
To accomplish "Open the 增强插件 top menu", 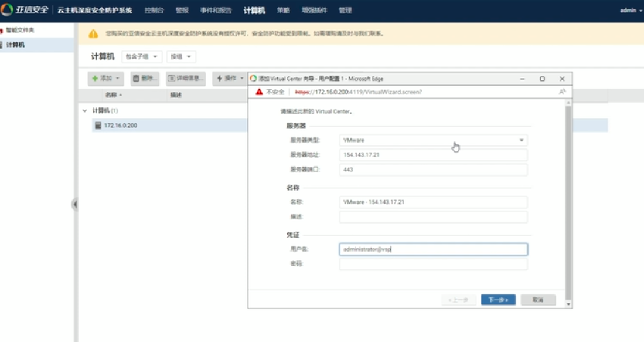I will pyautogui.click(x=314, y=11).
